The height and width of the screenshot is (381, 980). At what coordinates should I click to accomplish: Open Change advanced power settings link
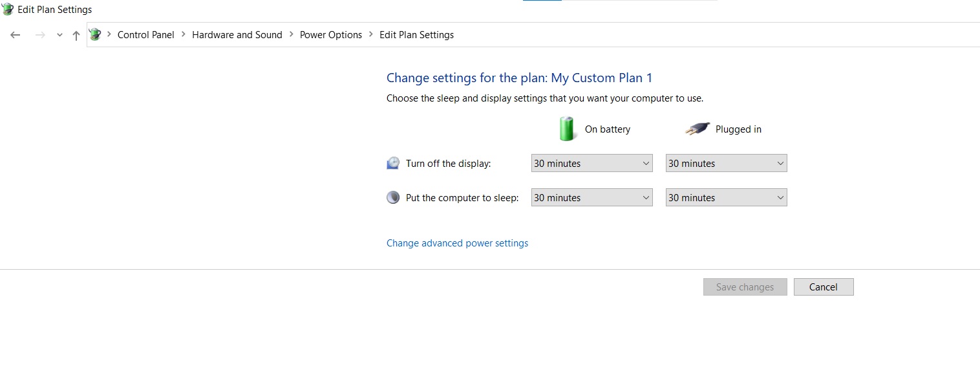click(457, 243)
